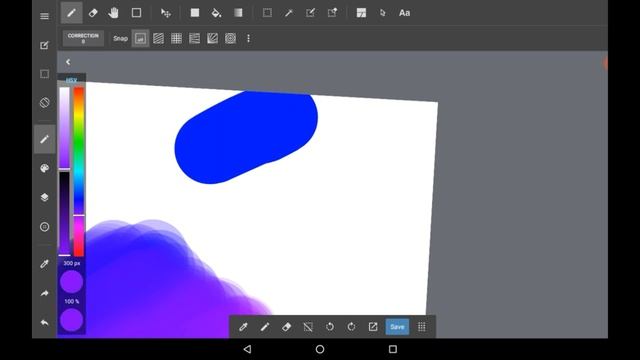Tap the Android Home button
The height and width of the screenshot is (360, 640).
(x=320, y=349)
